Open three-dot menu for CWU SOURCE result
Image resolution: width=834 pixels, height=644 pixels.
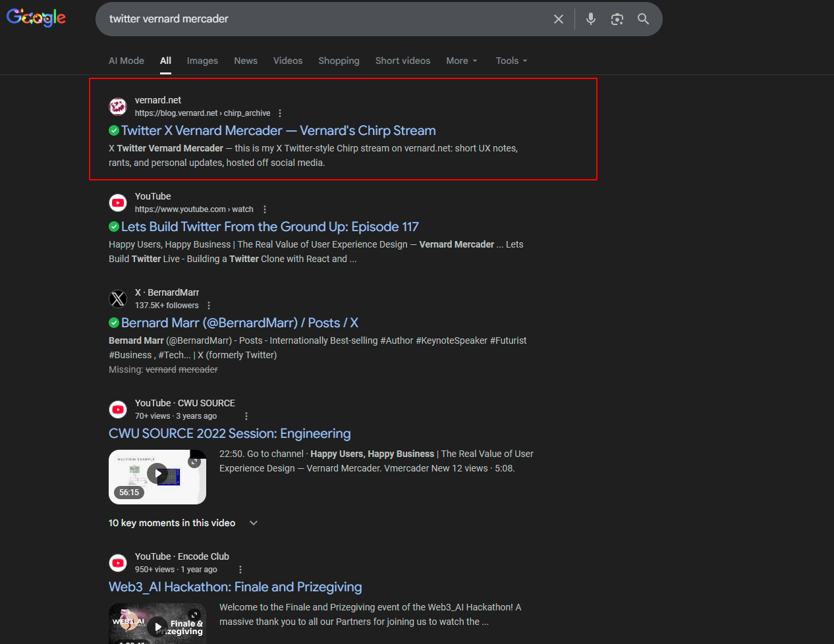(246, 416)
